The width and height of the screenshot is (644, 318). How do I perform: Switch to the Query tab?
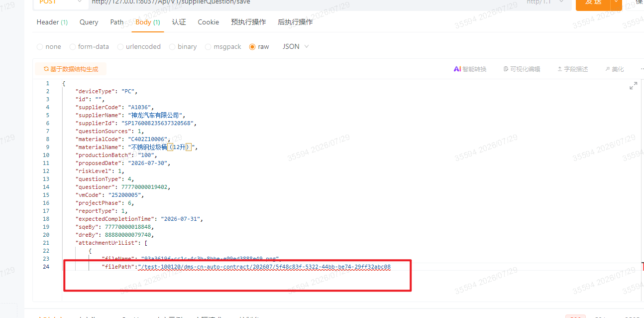coord(89,22)
